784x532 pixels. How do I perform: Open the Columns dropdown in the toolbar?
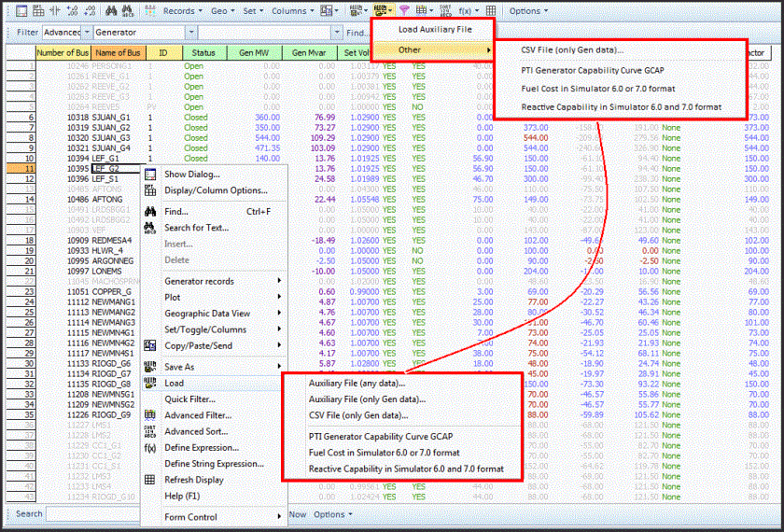292,11
